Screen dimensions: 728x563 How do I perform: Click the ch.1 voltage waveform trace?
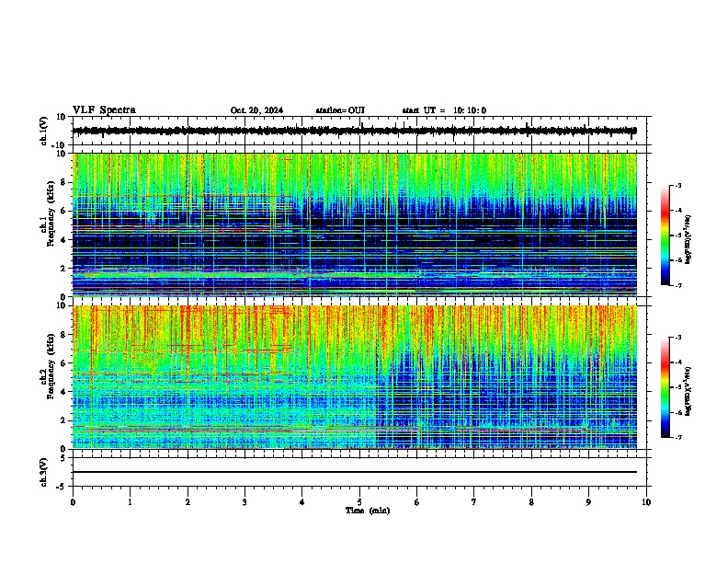pos(355,131)
